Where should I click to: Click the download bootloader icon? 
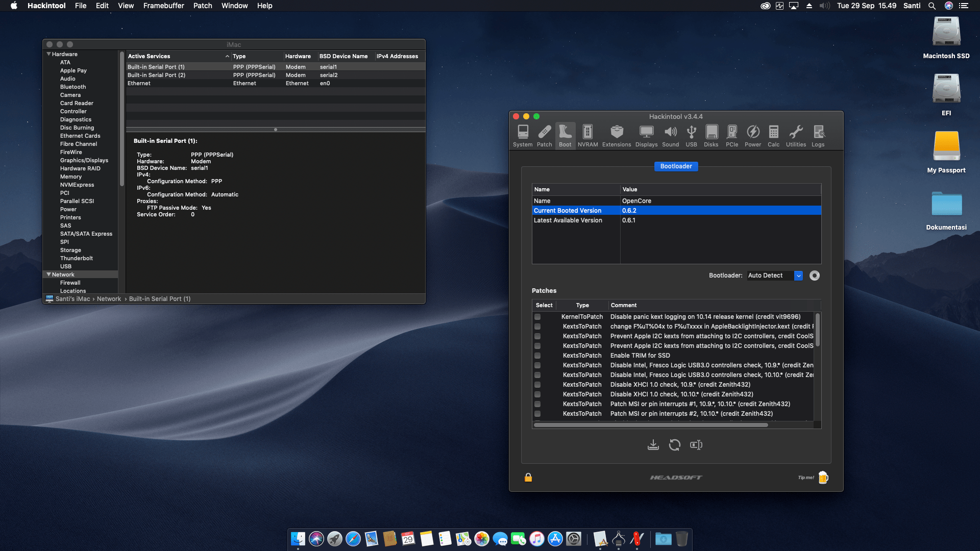tap(653, 444)
